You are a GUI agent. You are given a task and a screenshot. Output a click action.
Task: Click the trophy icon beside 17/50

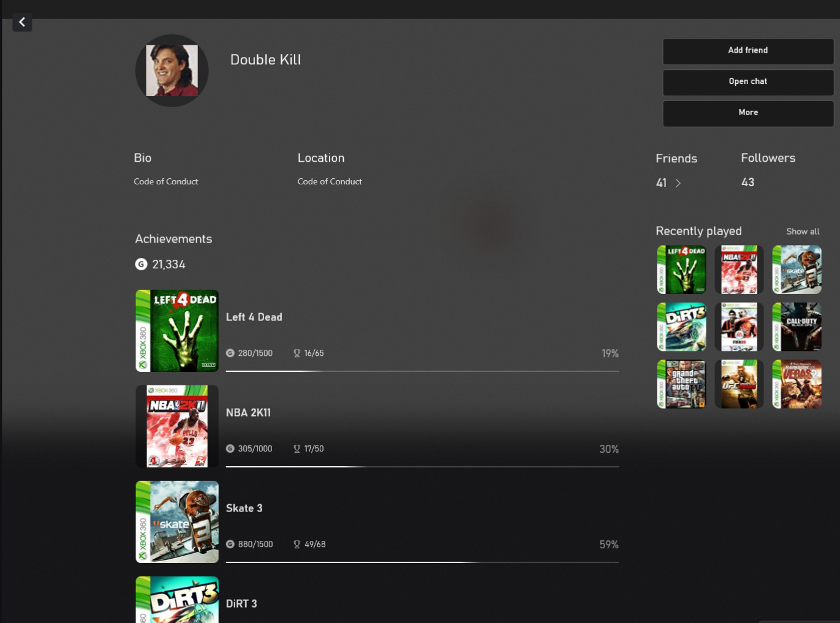(297, 449)
